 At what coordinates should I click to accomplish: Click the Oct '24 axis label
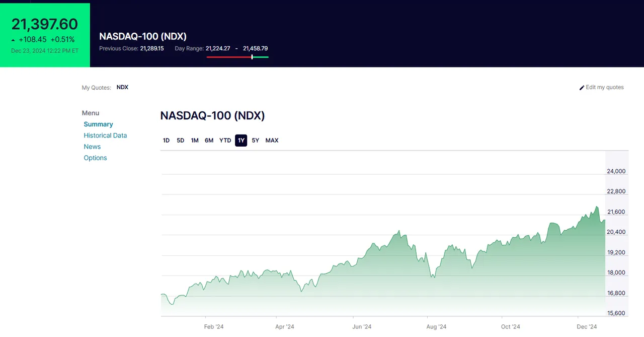(511, 327)
